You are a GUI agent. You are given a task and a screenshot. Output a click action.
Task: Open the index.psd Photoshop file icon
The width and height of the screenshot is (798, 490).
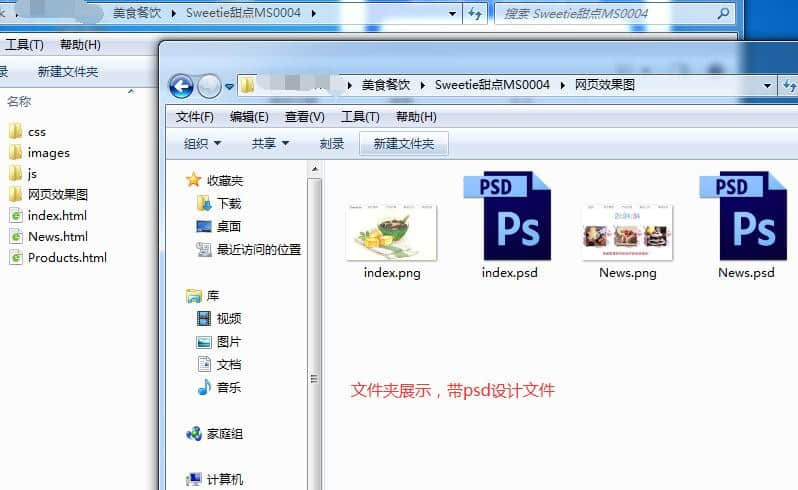point(510,217)
